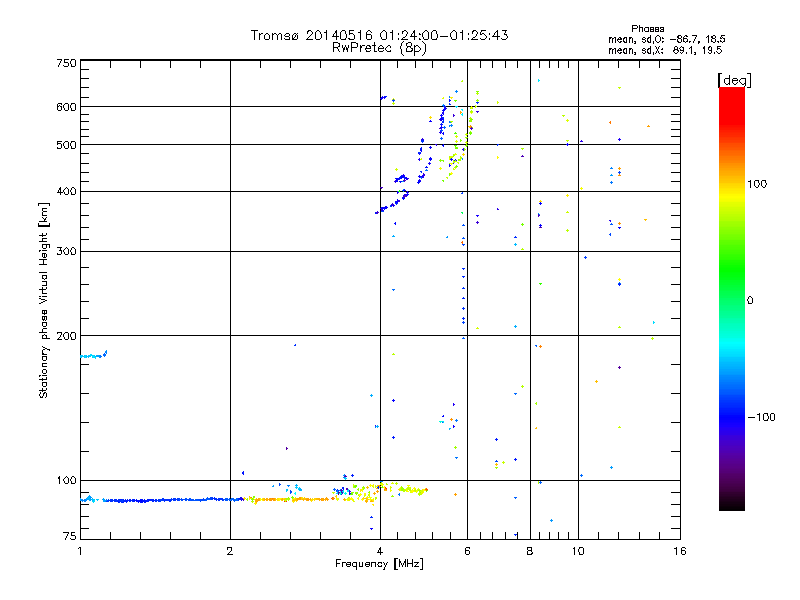Click the x-axis tick label '1'

tap(80, 551)
